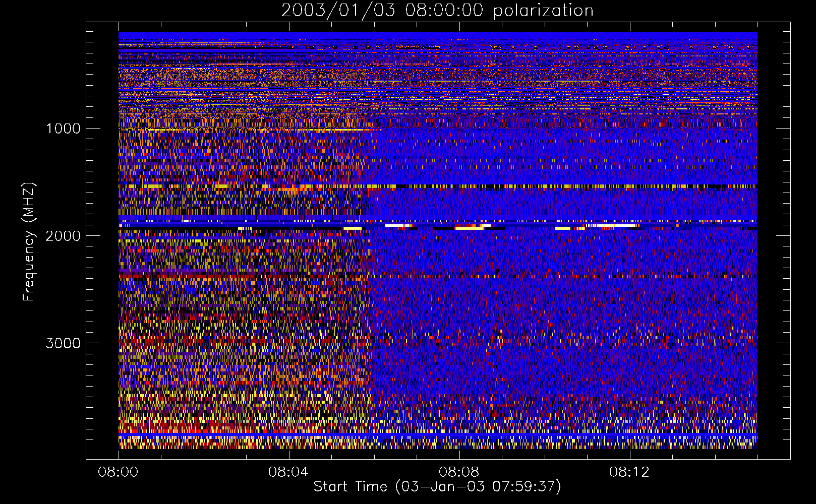Select the 2000 frequency tick label
The width and height of the screenshot is (816, 504).
[x=63, y=236]
